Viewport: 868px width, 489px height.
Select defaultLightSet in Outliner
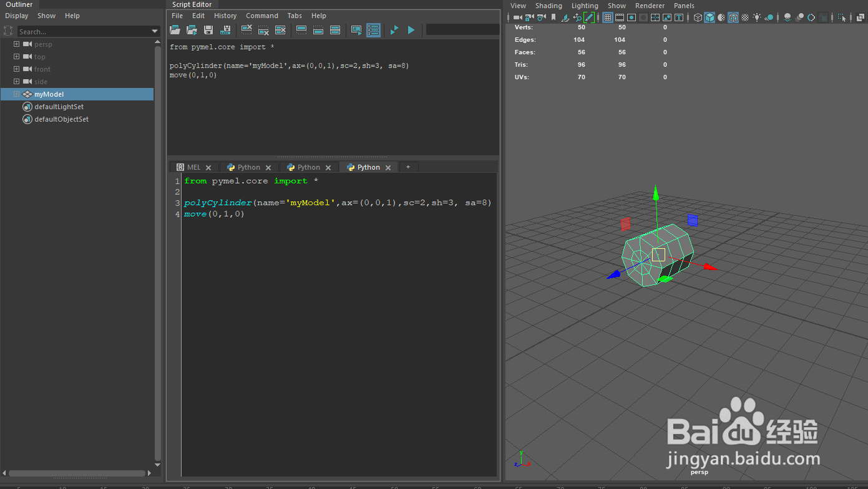(x=59, y=107)
